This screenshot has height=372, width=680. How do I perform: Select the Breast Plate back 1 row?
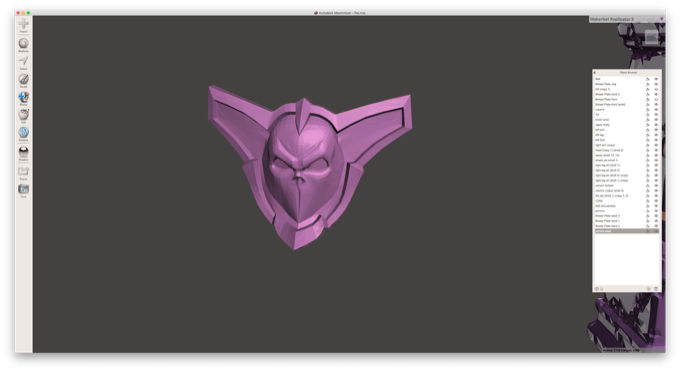627,221
